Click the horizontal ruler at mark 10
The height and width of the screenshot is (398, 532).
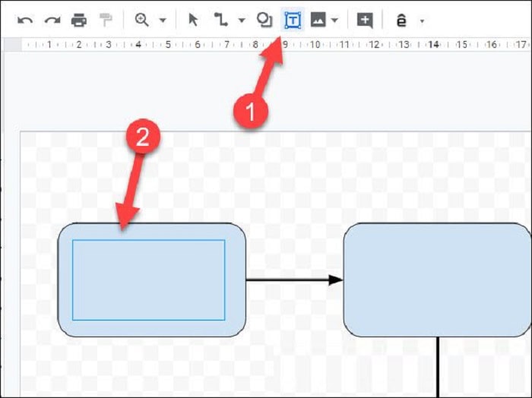[315, 45]
